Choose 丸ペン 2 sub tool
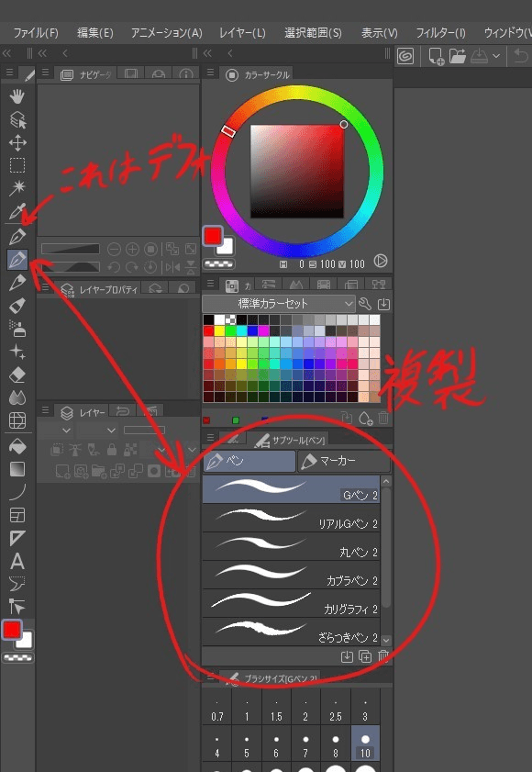532x772 pixels. click(291, 546)
